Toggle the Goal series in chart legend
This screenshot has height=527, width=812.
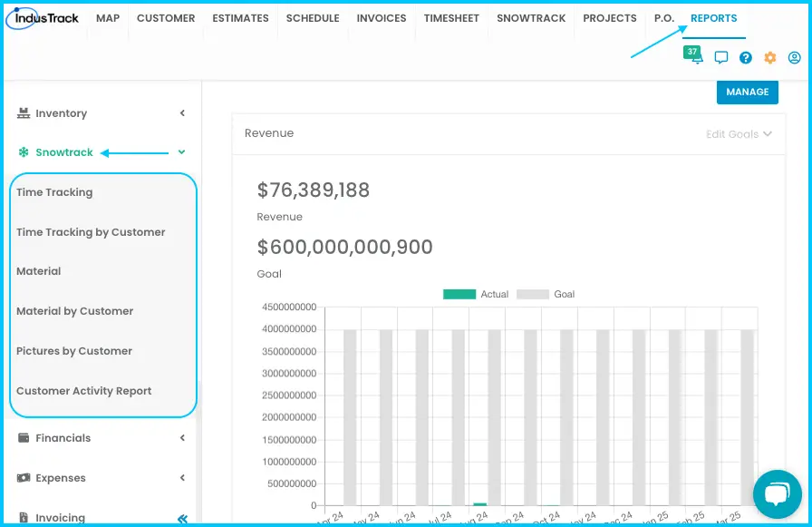coord(546,294)
